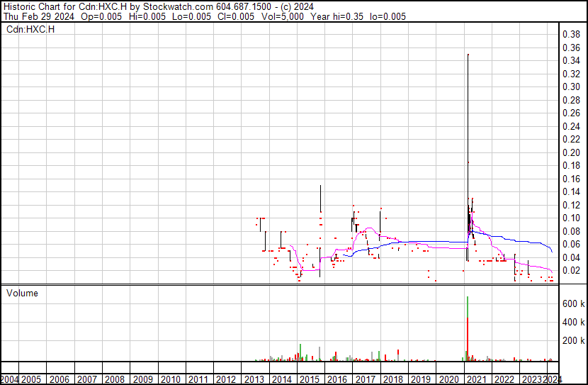This screenshot has height=385, width=588.
Task: Click the 0.10 price axis label
Action: click(571, 218)
